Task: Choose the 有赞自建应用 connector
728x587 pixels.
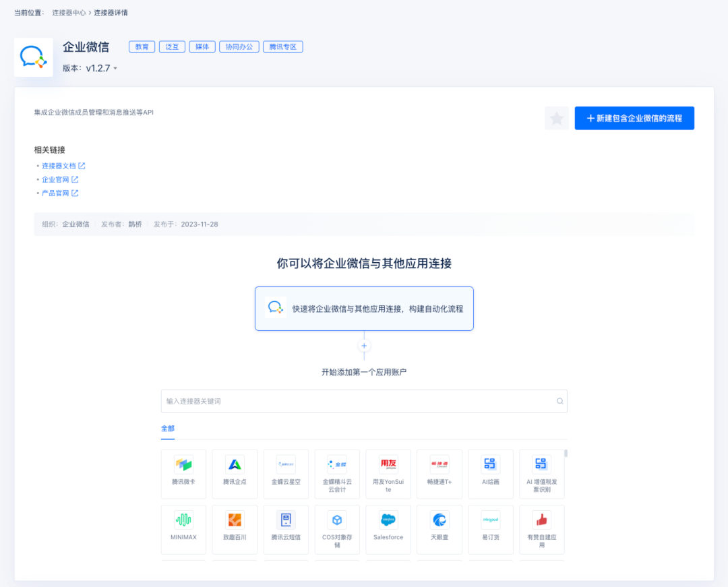Action: tap(542, 530)
